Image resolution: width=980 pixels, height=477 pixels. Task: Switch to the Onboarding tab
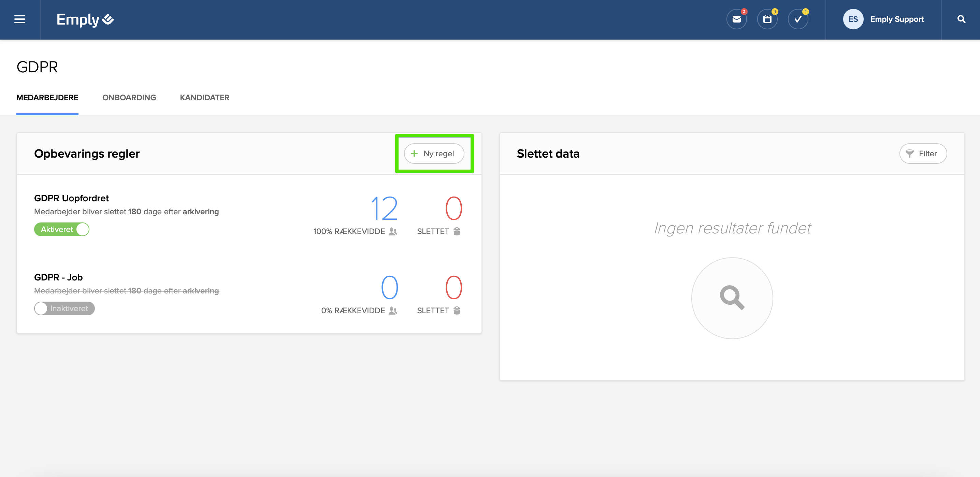point(129,98)
